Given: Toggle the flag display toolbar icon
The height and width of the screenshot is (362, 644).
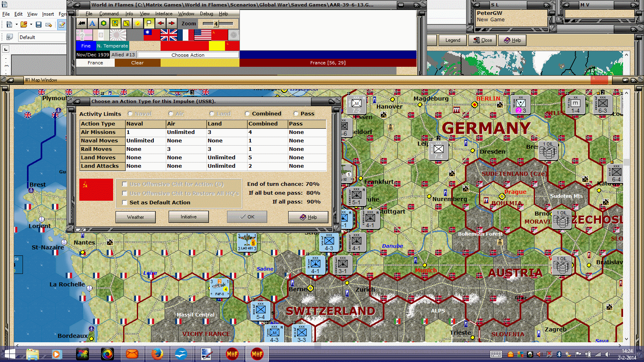Looking at the screenshot, I should (x=149, y=23).
